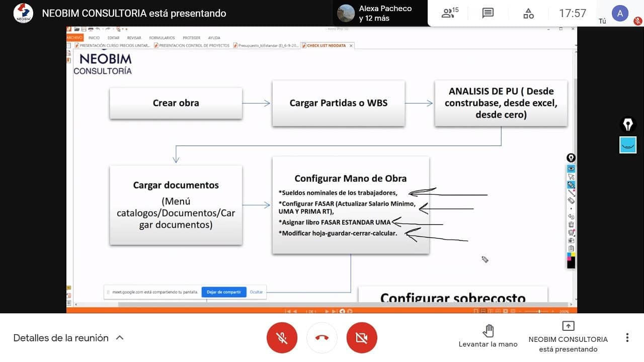Viewport: 644px width, 362px height.
Task: Pick the yellow color in annotation palette
Action: point(573,255)
